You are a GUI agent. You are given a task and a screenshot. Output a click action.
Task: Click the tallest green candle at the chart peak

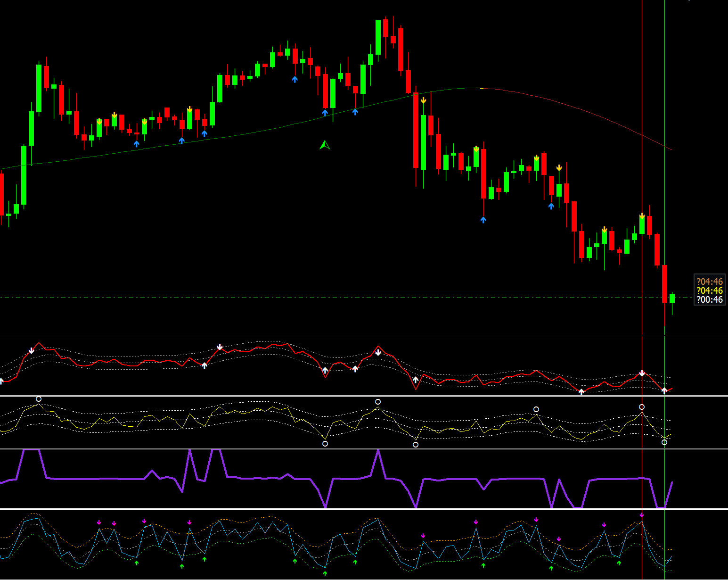click(x=378, y=38)
